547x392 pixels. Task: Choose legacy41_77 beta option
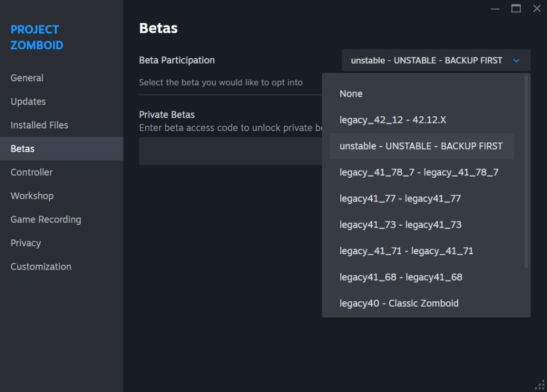[x=400, y=198]
